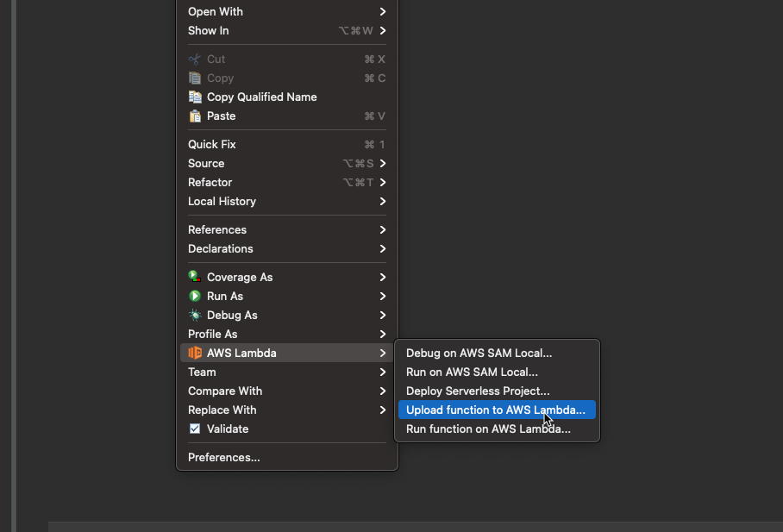Open the Replace With menu entry

pos(287,410)
